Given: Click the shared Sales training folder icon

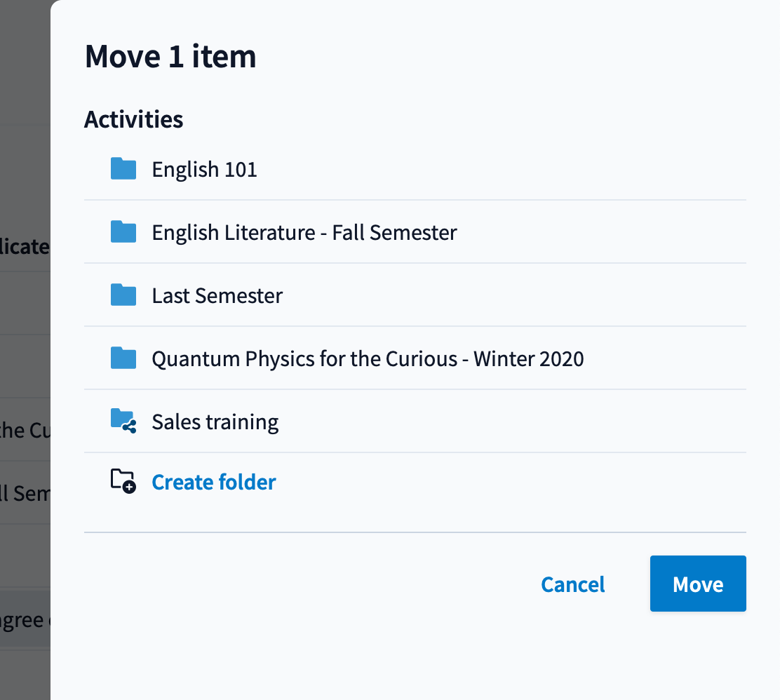Looking at the screenshot, I should point(123,421).
